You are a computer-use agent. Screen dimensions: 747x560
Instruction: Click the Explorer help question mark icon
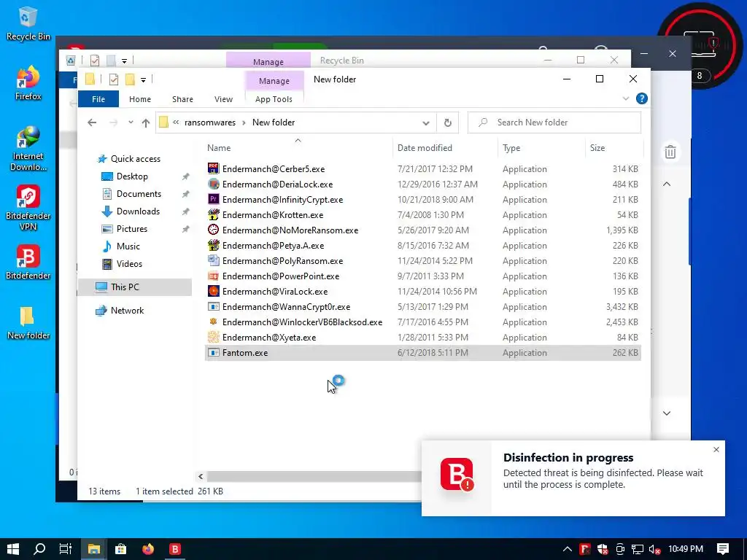(642, 98)
